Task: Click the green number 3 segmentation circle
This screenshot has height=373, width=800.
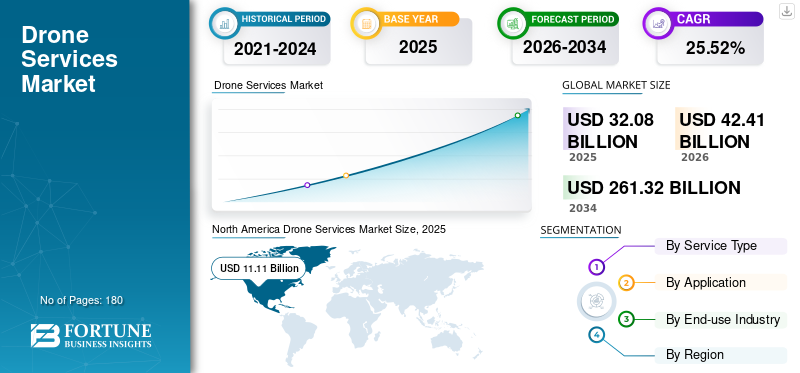Action: pos(627,319)
